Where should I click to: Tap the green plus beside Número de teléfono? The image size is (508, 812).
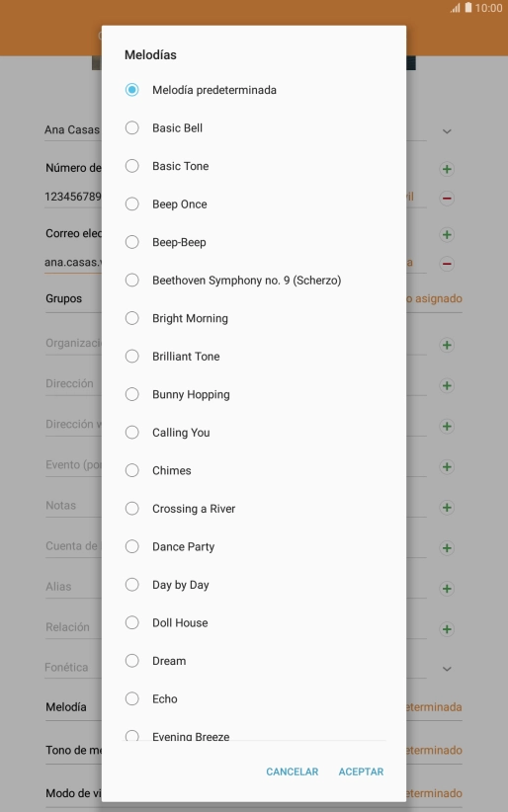click(447, 169)
